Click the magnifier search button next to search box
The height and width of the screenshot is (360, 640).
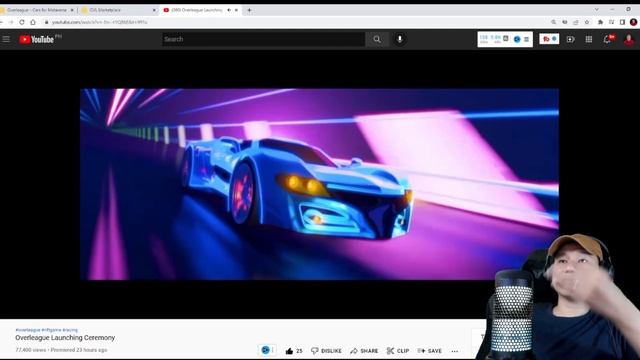(x=377, y=39)
